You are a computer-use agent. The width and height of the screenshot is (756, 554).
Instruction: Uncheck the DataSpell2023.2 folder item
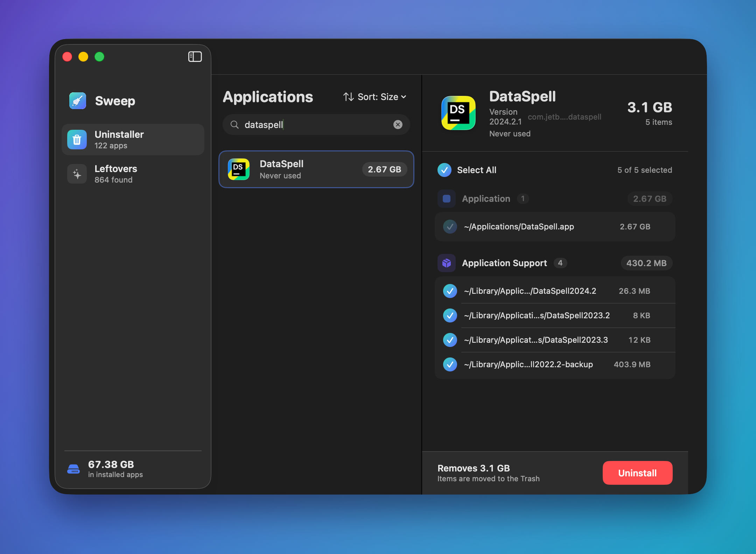pyautogui.click(x=450, y=315)
